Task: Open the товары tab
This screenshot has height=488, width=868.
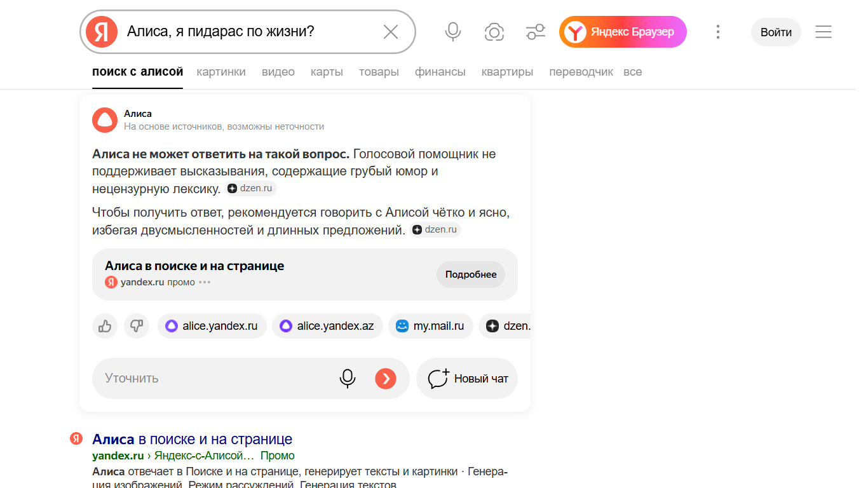Action: click(379, 72)
